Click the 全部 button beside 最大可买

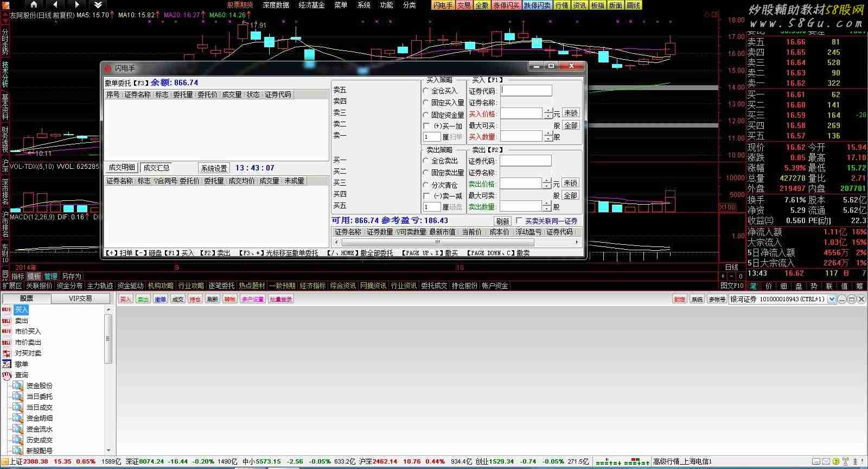pyautogui.click(x=571, y=125)
